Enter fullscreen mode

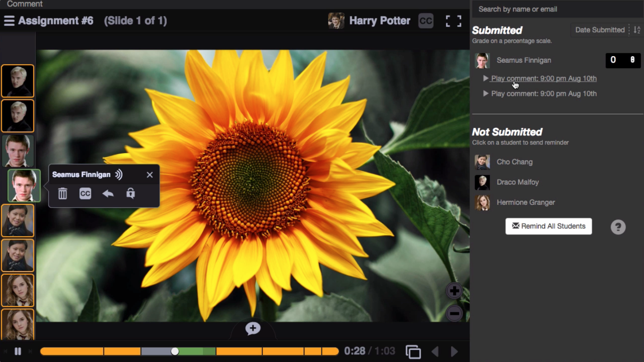(x=454, y=21)
